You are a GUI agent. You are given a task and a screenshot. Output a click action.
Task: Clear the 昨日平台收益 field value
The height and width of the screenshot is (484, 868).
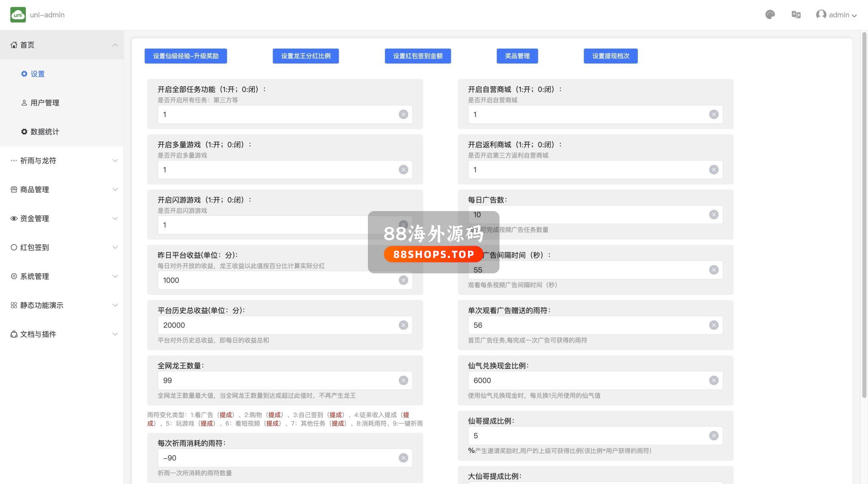[x=403, y=280]
